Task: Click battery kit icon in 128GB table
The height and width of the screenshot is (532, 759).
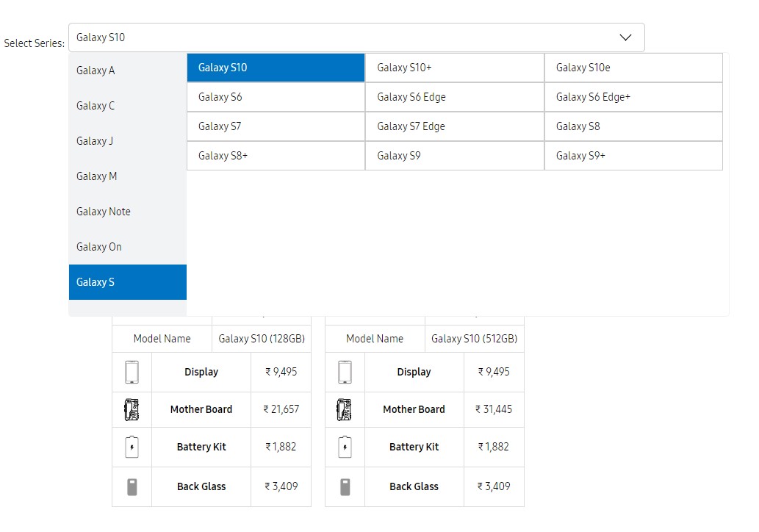Action: (x=132, y=447)
